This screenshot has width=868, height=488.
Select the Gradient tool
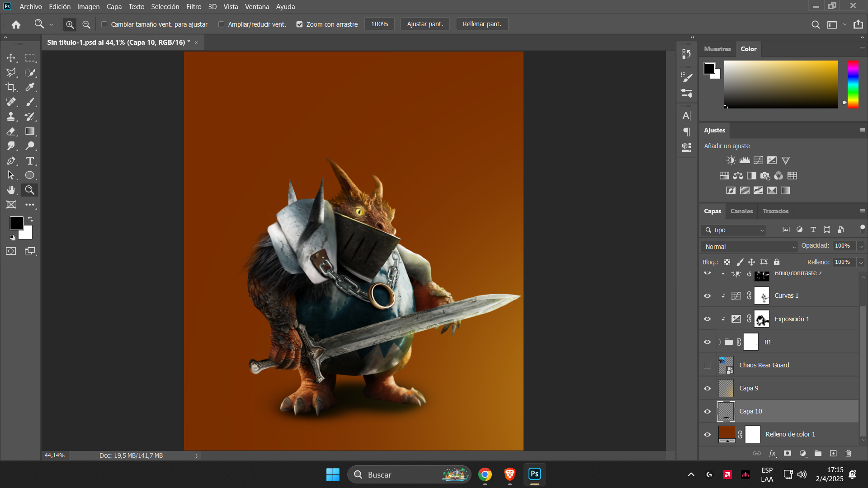pyautogui.click(x=30, y=131)
